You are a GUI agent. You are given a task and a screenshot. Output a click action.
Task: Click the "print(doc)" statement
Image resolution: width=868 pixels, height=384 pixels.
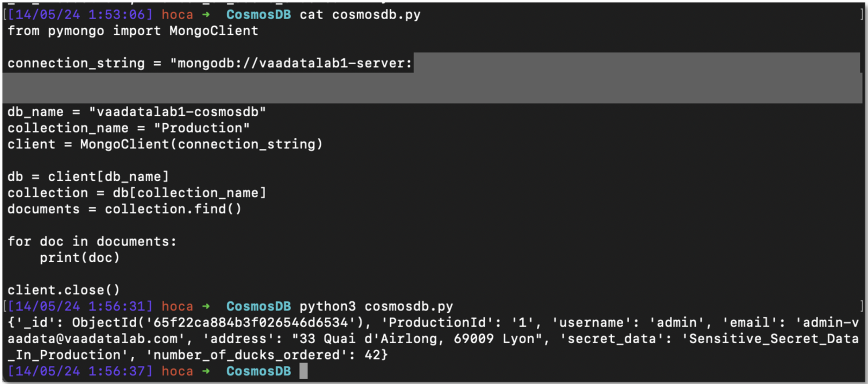pyautogui.click(x=80, y=258)
